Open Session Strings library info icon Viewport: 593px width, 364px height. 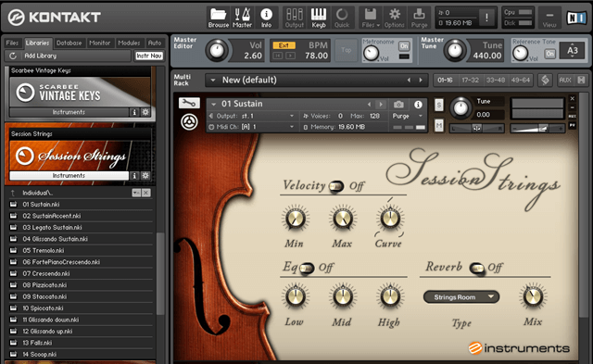tap(133, 175)
